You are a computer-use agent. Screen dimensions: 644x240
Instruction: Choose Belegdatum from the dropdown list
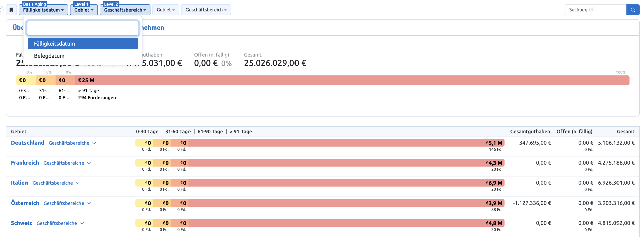point(83,56)
